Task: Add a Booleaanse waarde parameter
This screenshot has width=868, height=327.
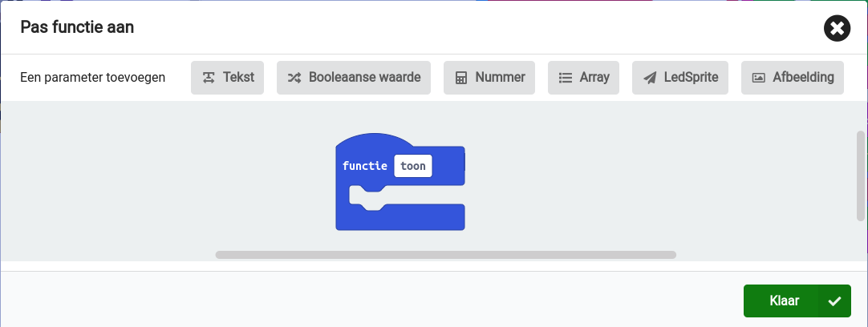Action: (354, 78)
